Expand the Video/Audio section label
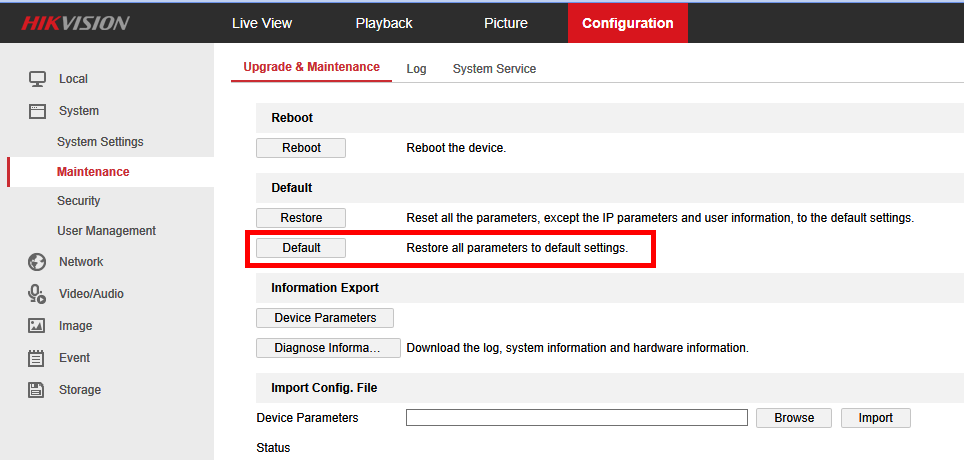The height and width of the screenshot is (460, 964). pos(91,294)
